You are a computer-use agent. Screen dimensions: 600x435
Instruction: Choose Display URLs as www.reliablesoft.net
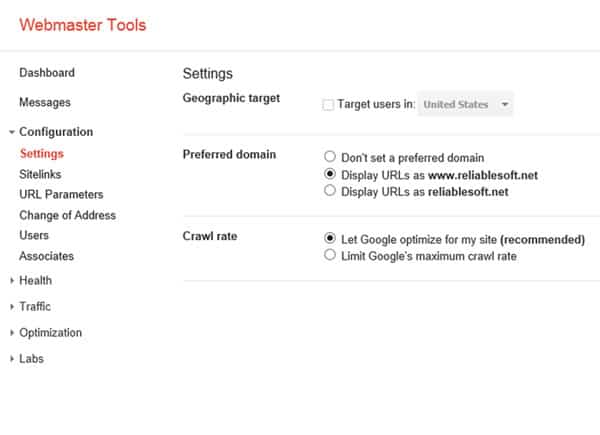pos(330,175)
